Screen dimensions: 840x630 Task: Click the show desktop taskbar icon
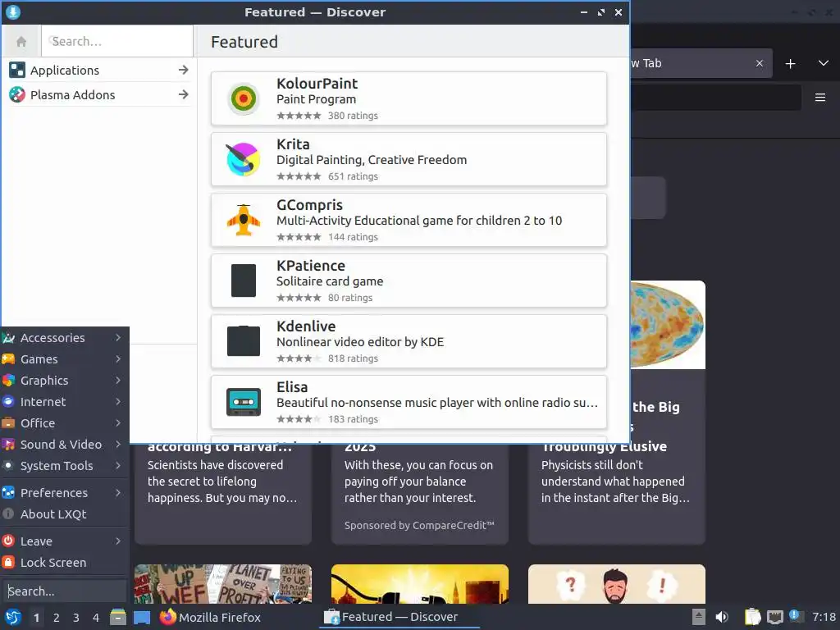142,618
